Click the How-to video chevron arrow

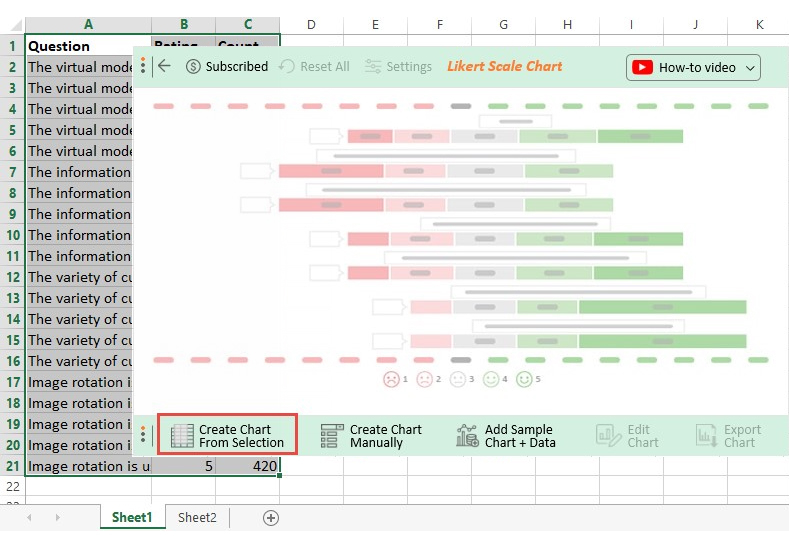[750, 68]
